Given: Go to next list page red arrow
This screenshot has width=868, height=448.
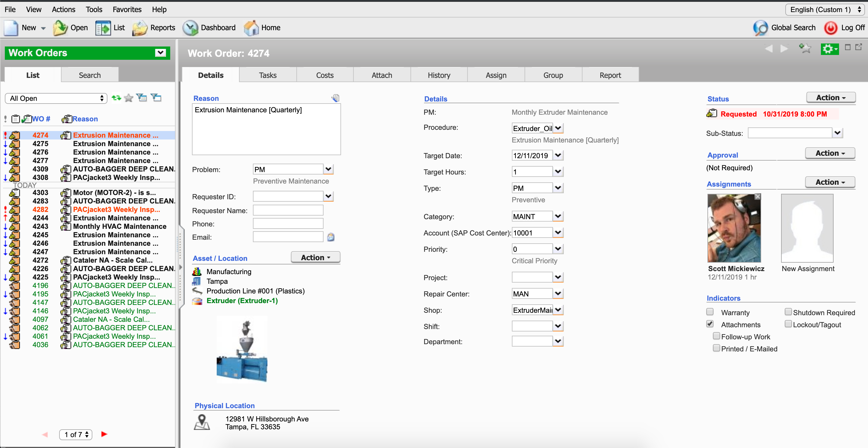Looking at the screenshot, I should (104, 434).
